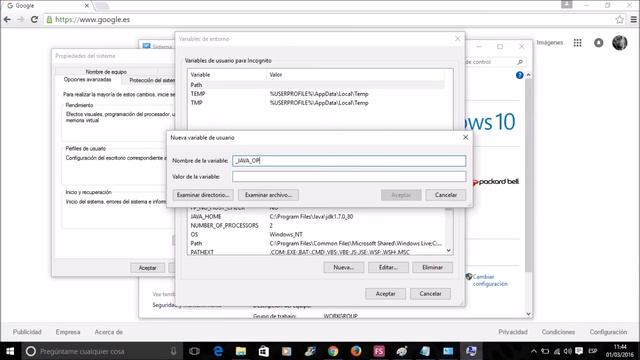640x360 pixels.
Task: Select the TMP user variable row
Action: coord(316,102)
